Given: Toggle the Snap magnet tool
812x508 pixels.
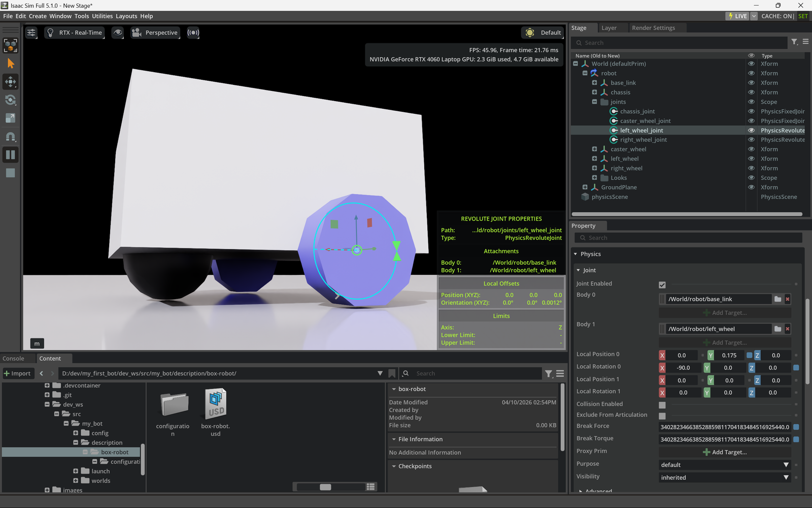Looking at the screenshot, I should coord(10,137).
